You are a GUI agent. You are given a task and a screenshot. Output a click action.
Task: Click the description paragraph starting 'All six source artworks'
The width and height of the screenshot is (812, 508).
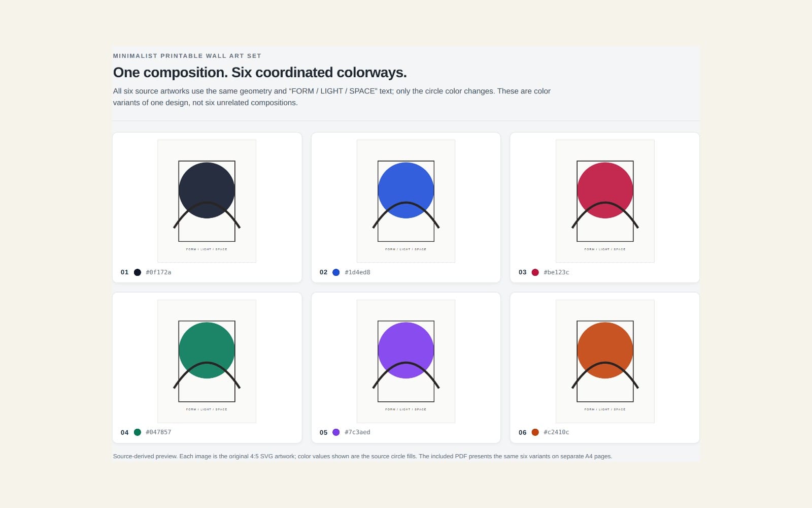pyautogui.click(x=332, y=97)
